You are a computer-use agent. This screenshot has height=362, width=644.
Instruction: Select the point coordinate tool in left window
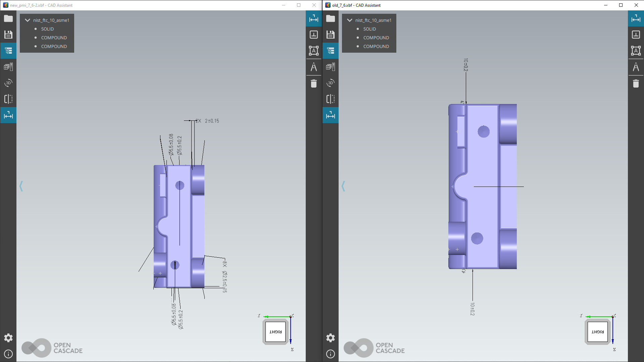point(314,35)
